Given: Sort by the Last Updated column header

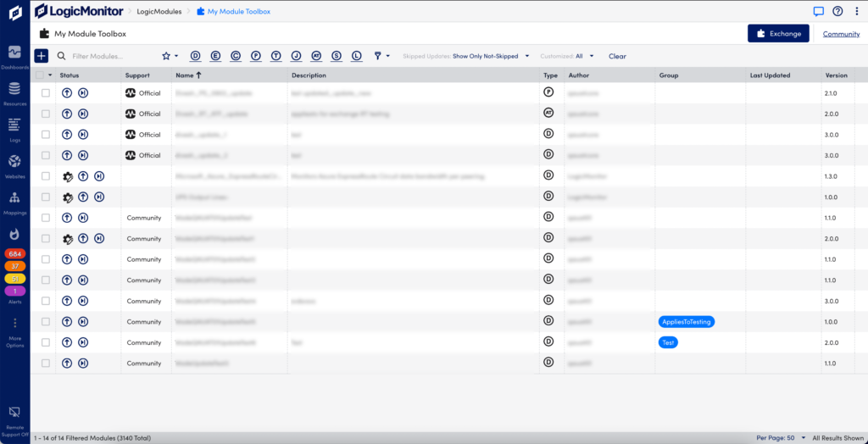Looking at the screenshot, I should [770, 75].
